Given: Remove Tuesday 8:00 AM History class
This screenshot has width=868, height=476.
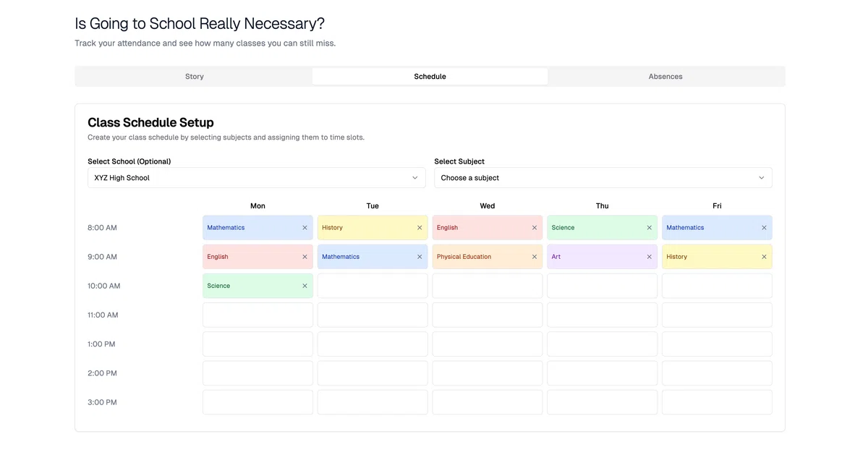Looking at the screenshot, I should [420, 228].
